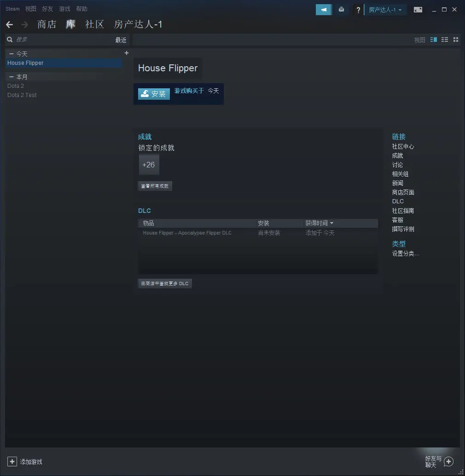Viewport: 465px width, 476px height.
Task: Go back with the left arrow
Action: tap(9, 24)
